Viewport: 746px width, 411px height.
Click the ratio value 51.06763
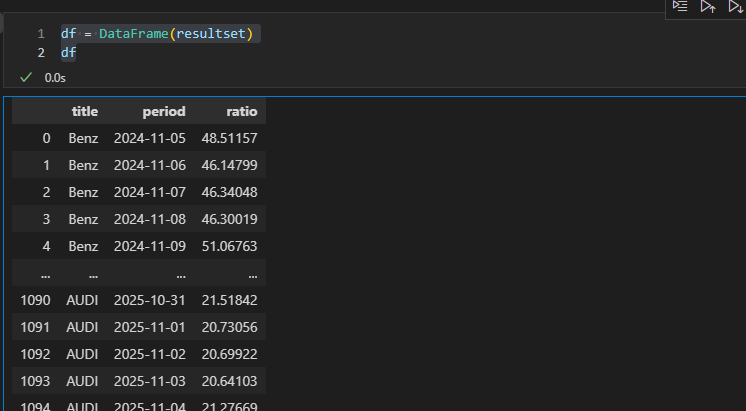click(x=229, y=246)
